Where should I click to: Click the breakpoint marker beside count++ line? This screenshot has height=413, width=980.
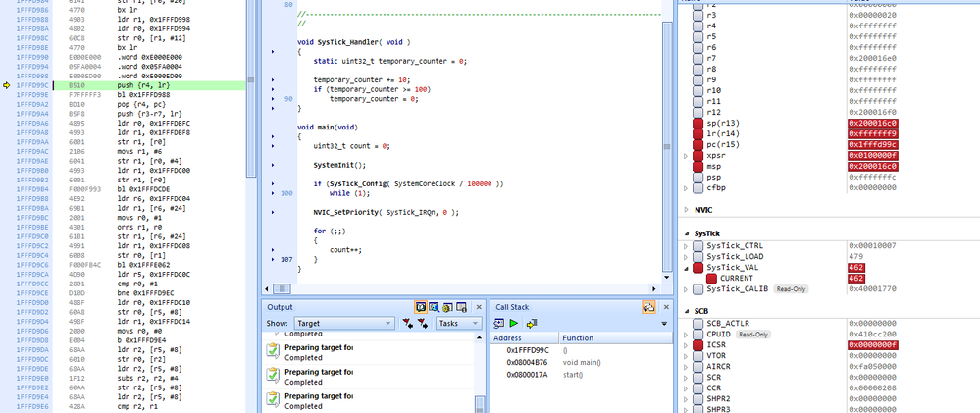[x=273, y=250]
